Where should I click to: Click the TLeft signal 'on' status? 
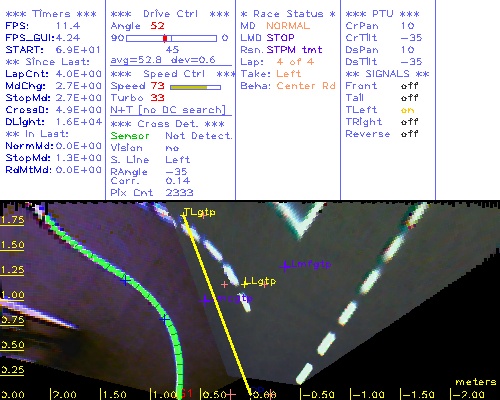pos(407,110)
